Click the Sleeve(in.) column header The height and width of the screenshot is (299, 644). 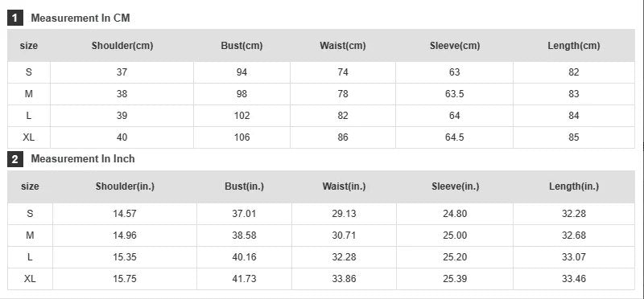[455, 186]
